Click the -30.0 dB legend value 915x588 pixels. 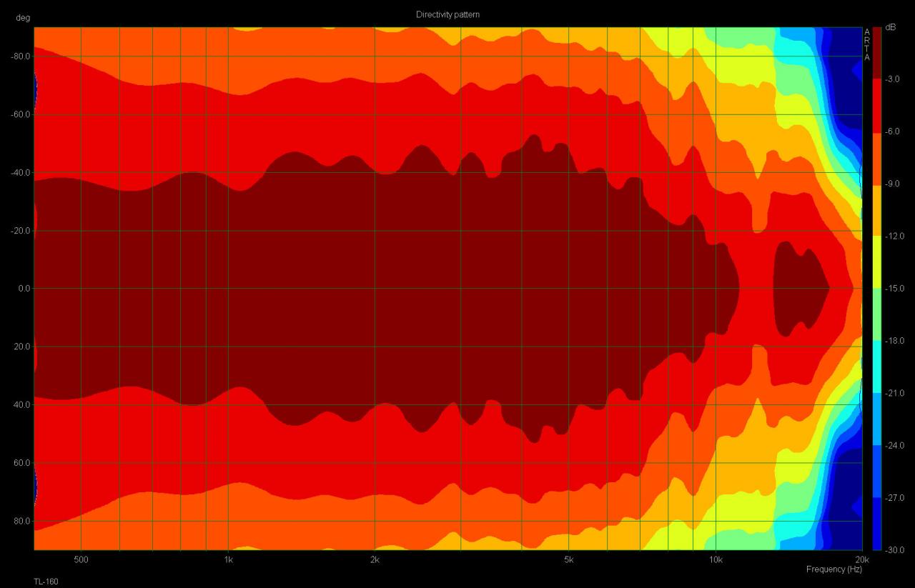click(x=896, y=550)
